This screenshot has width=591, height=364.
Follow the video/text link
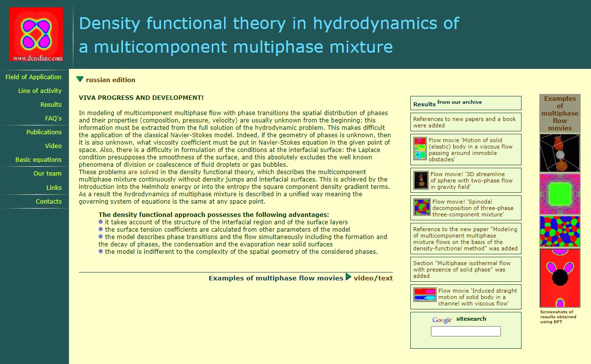pyautogui.click(x=373, y=278)
